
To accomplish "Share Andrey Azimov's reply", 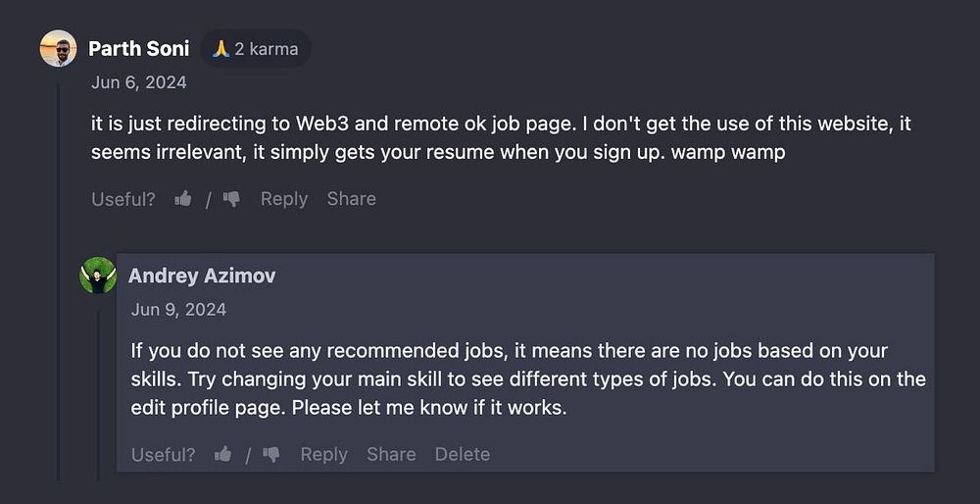I will pyautogui.click(x=391, y=454).
